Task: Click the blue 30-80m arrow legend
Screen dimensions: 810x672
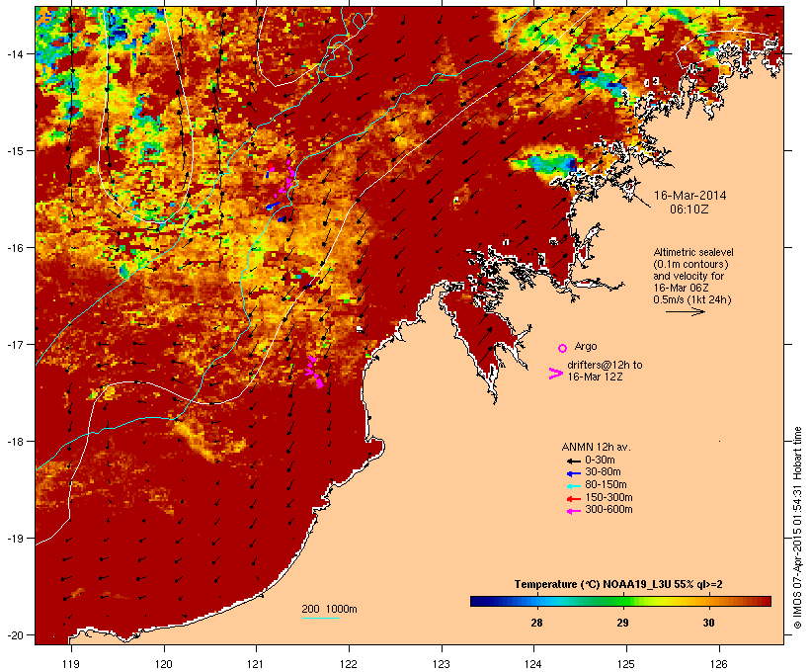Action: click(573, 473)
